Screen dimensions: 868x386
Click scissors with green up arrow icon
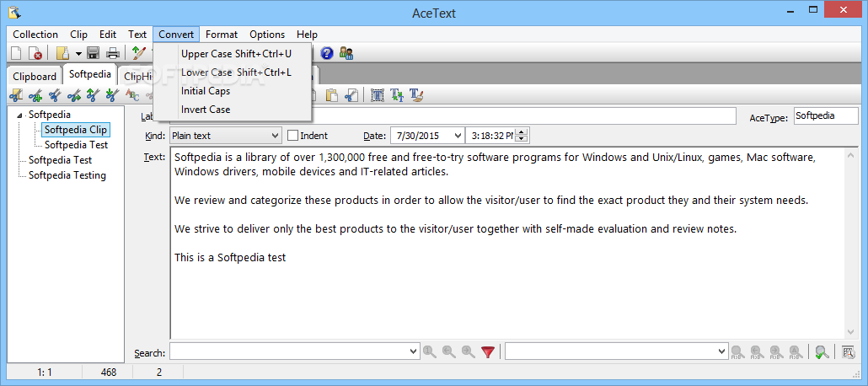93,95
